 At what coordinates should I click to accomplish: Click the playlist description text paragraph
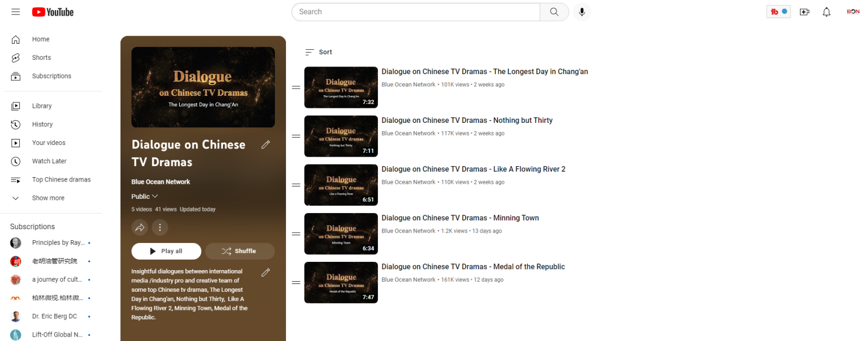pyautogui.click(x=190, y=294)
